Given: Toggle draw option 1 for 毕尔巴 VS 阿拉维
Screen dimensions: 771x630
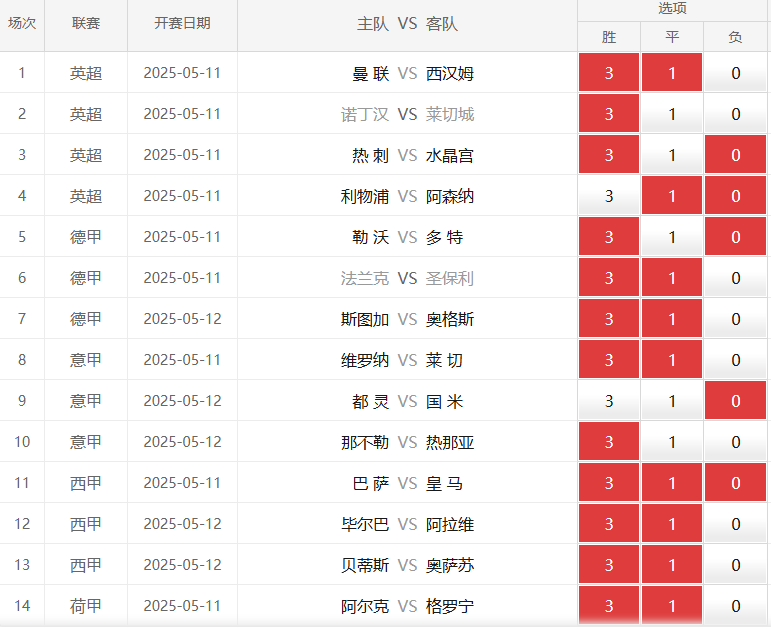Looking at the screenshot, I should pos(672,524).
